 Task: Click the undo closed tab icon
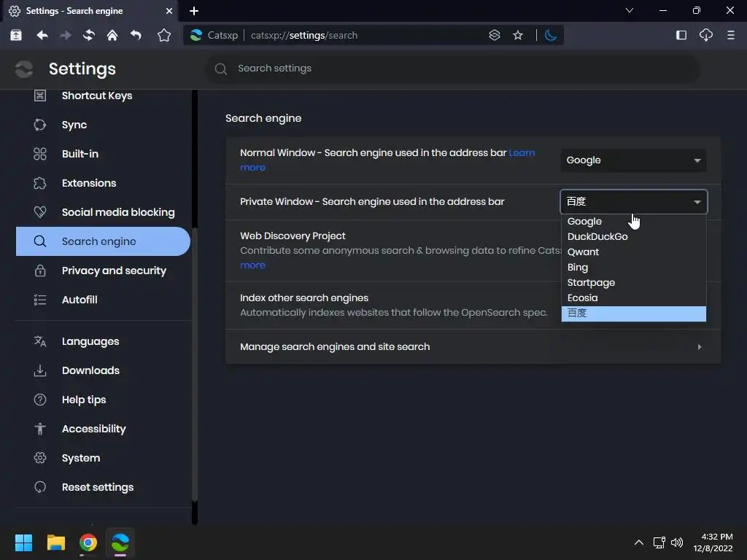(x=136, y=35)
